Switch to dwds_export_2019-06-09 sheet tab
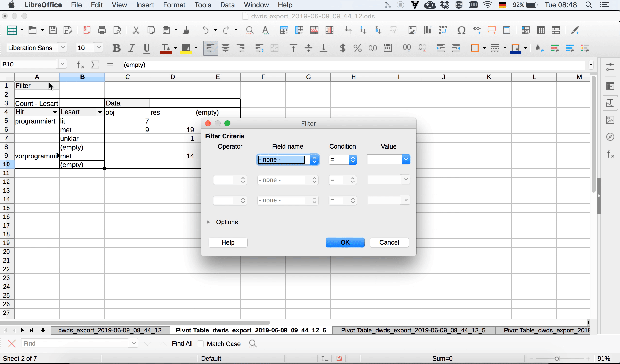Screen dimensions: 620x364 point(109,330)
